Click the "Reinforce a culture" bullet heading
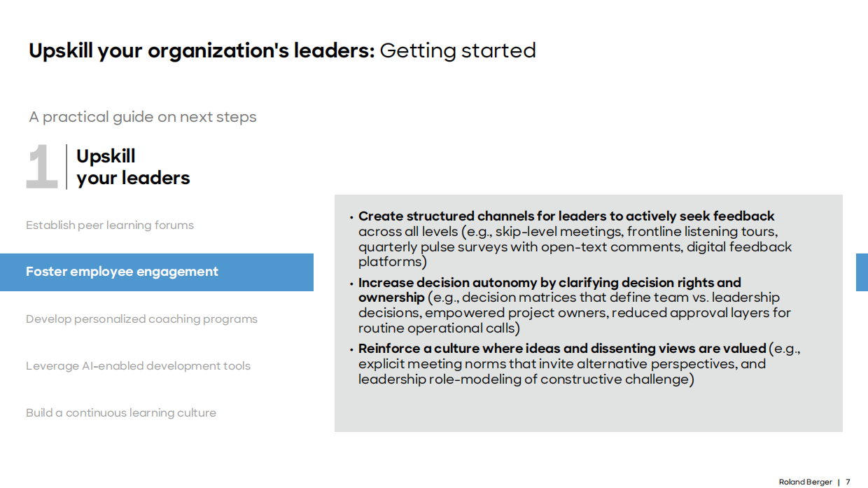 pos(562,349)
